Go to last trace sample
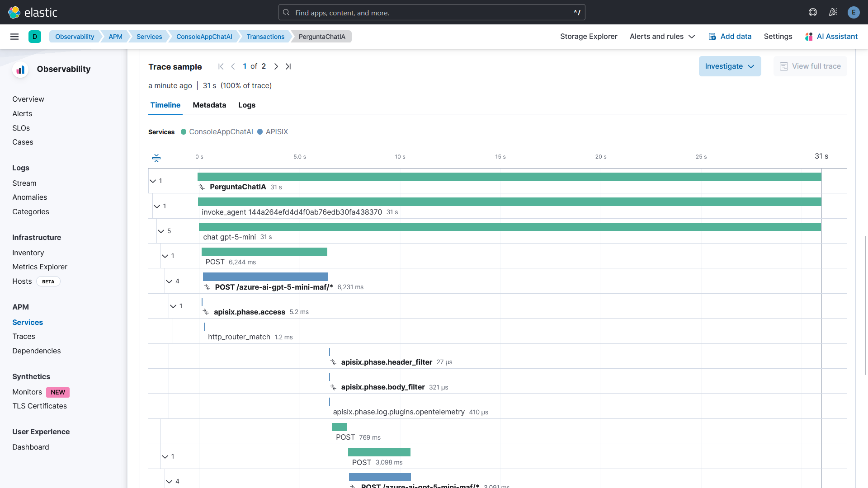Screen dimensions: 868x488 (x=288, y=66)
